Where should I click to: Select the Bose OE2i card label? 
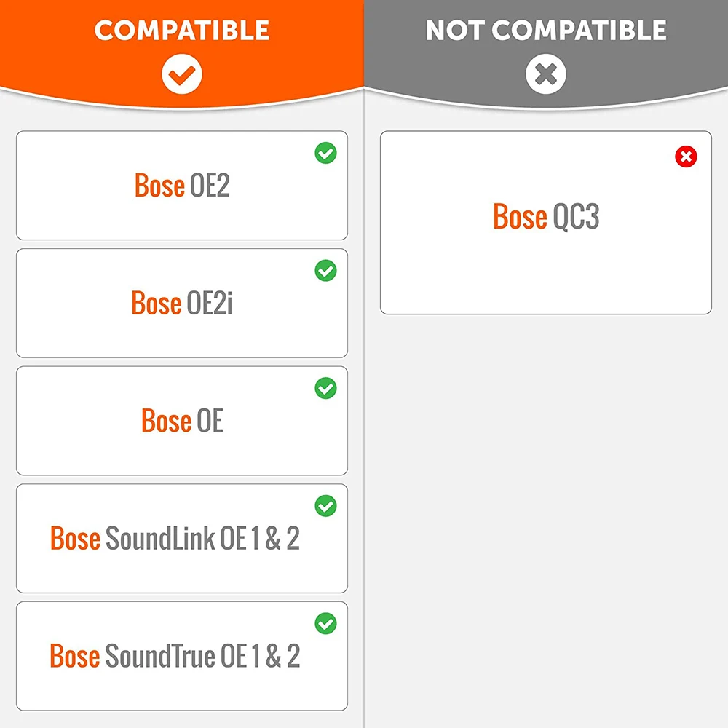coord(182,303)
